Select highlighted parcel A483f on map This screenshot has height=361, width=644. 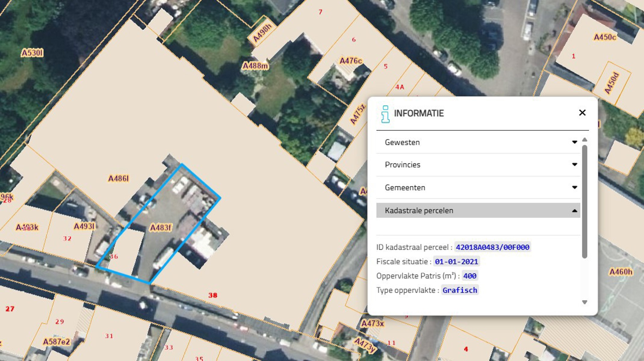(160, 228)
